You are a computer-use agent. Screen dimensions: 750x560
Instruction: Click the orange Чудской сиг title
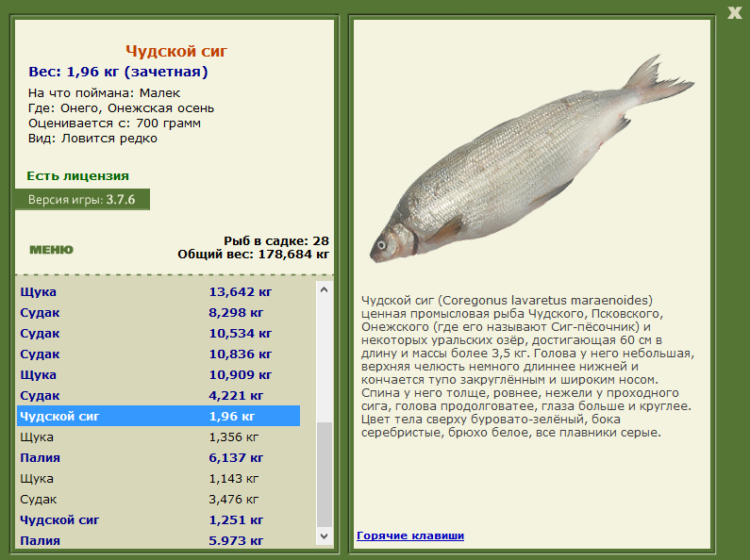coord(176,51)
